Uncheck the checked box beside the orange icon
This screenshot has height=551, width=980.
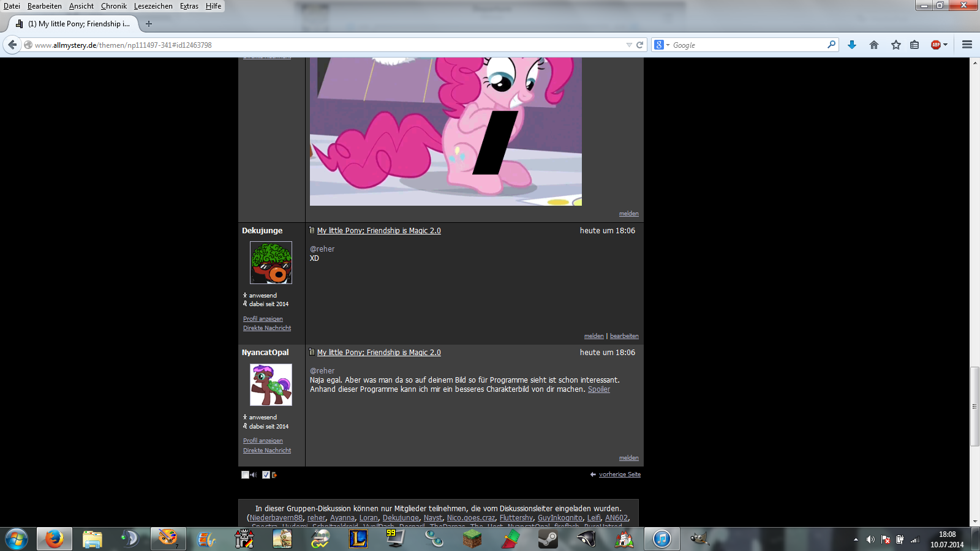[x=266, y=474]
